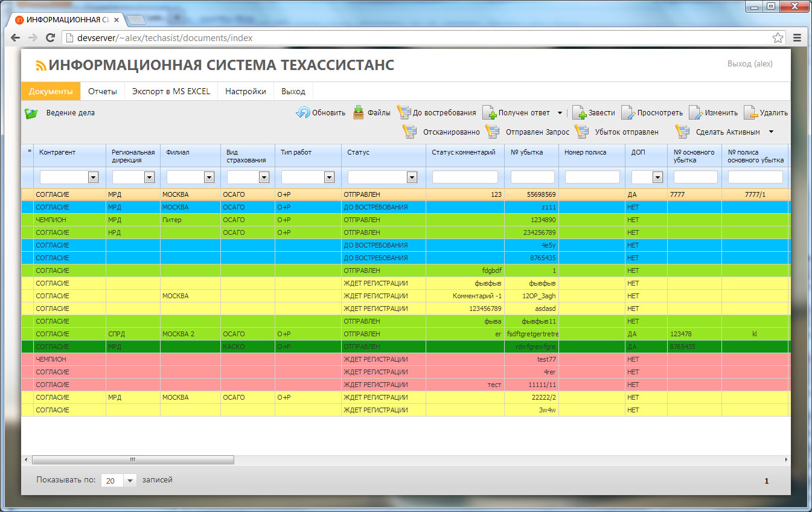The image size is (812, 512).
Task: Click the Статус комментарий filter field
Action: point(465,177)
